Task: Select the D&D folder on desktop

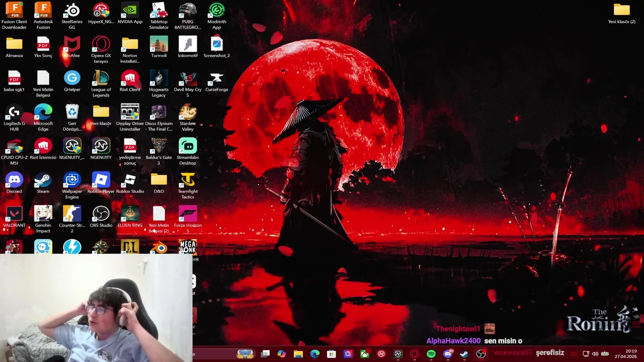Action: [x=159, y=183]
